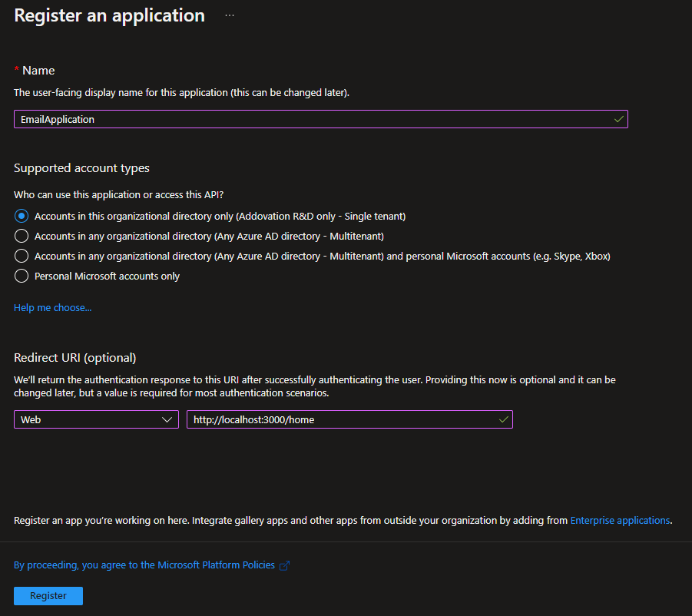Click the green checkmark in the redirect URI field
692x616 pixels.
coord(504,419)
